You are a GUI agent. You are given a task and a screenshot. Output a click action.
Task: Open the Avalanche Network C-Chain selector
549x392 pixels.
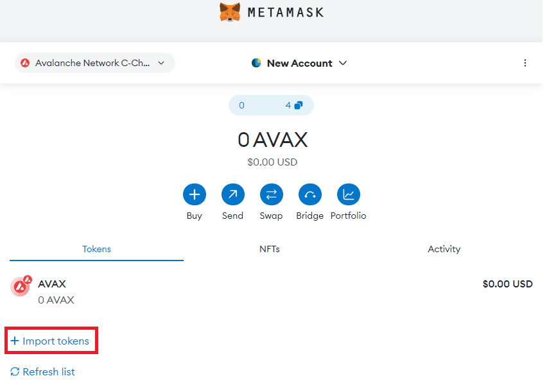[96, 64]
